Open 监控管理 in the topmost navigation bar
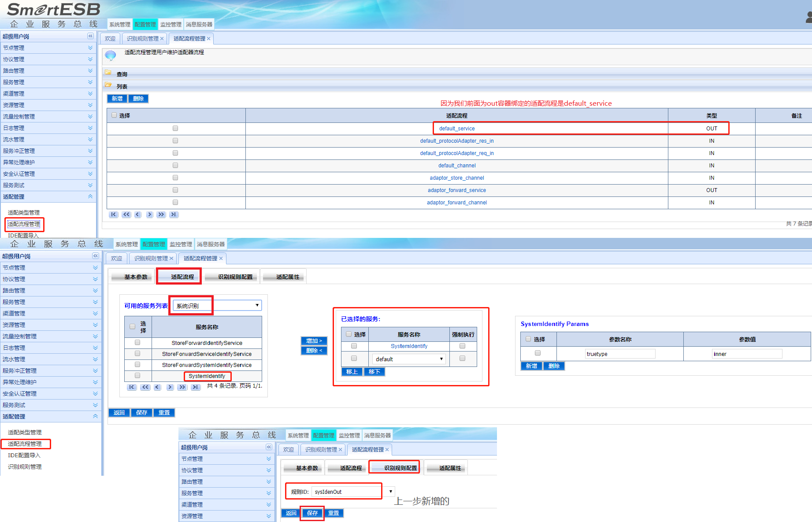The height and width of the screenshot is (522, 812). [x=171, y=25]
